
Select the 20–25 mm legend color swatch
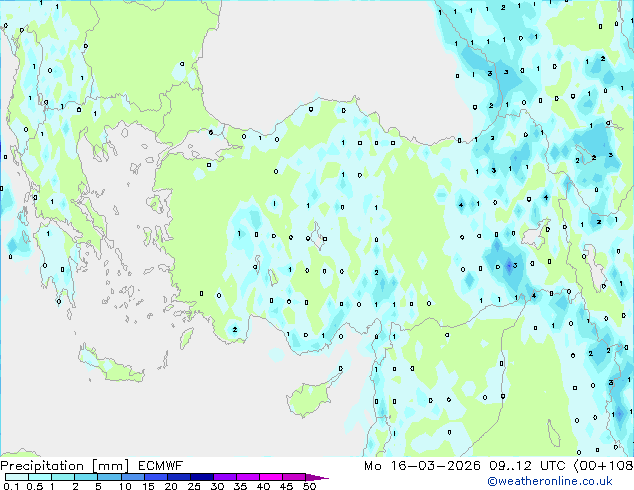coord(178,477)
